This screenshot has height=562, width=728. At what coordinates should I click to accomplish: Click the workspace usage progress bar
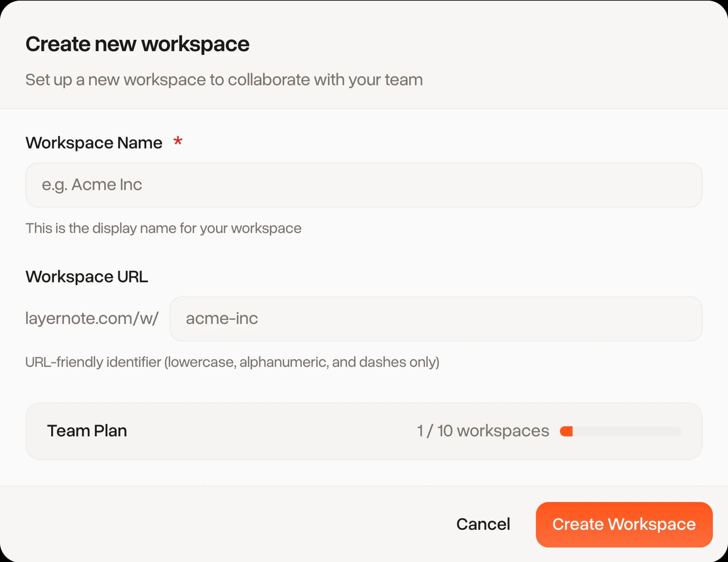click(620, 431)
